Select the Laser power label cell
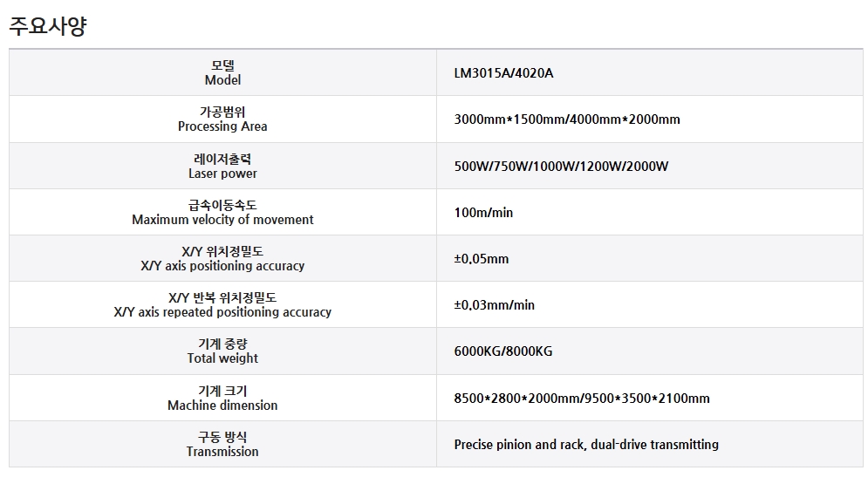Screen dimensions: 868x484 [222, 166]
